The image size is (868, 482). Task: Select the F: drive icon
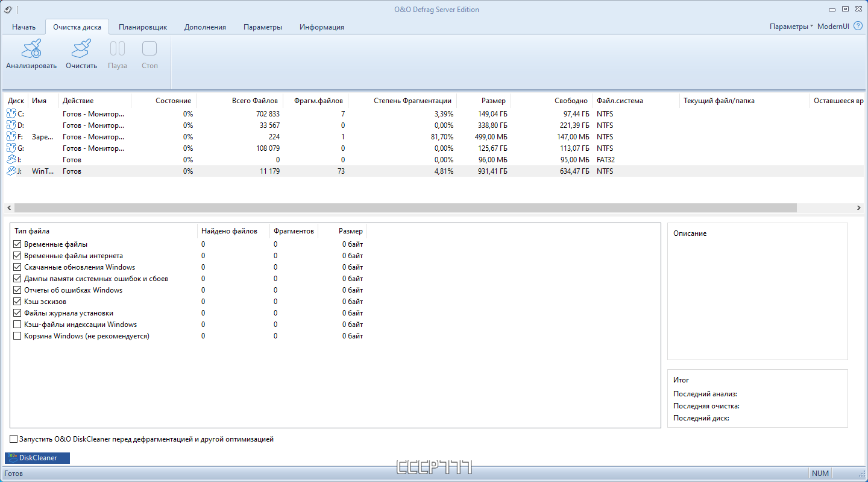coord(11,137)
